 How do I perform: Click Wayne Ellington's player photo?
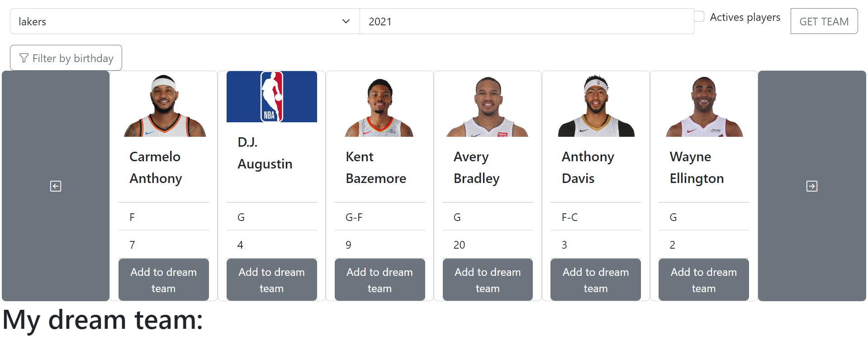point(703,104)
